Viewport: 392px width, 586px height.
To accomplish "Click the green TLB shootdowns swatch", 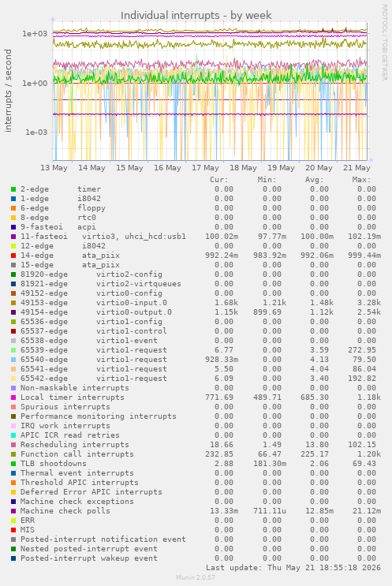I will 13,464.
